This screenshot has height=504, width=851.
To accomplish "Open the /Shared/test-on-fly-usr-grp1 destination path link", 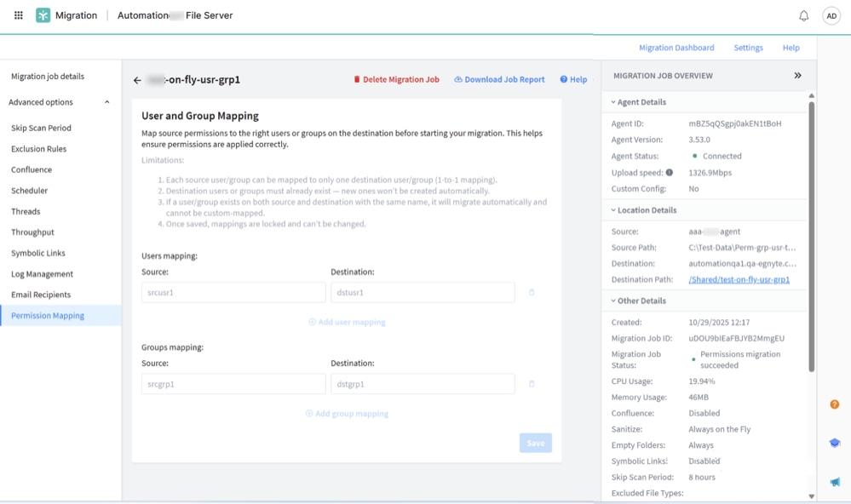I will coord(739,280).
